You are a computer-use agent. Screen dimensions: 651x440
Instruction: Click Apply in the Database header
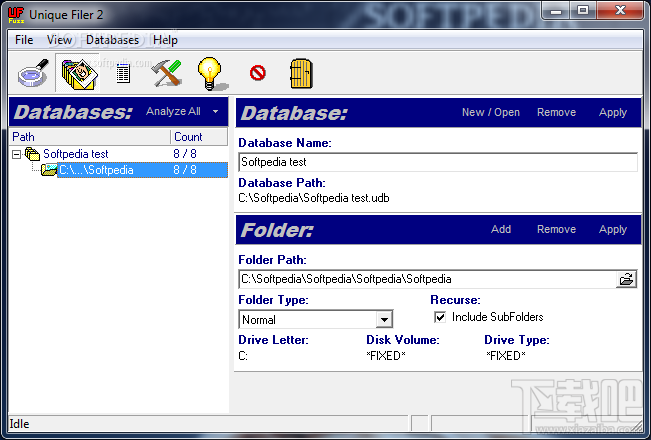(x=613, y=112)
